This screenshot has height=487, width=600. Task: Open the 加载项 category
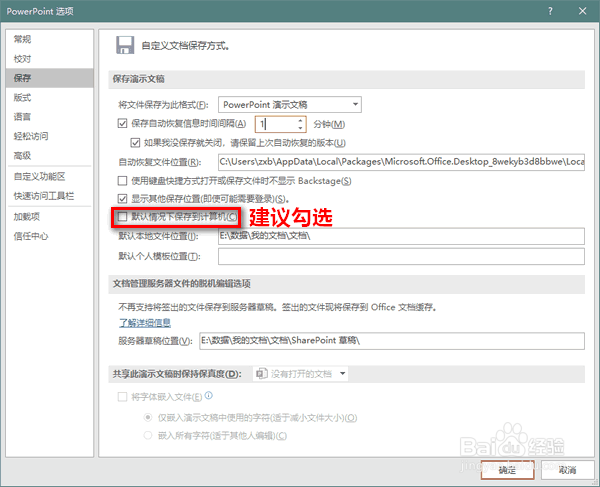(x=50, y=217)
